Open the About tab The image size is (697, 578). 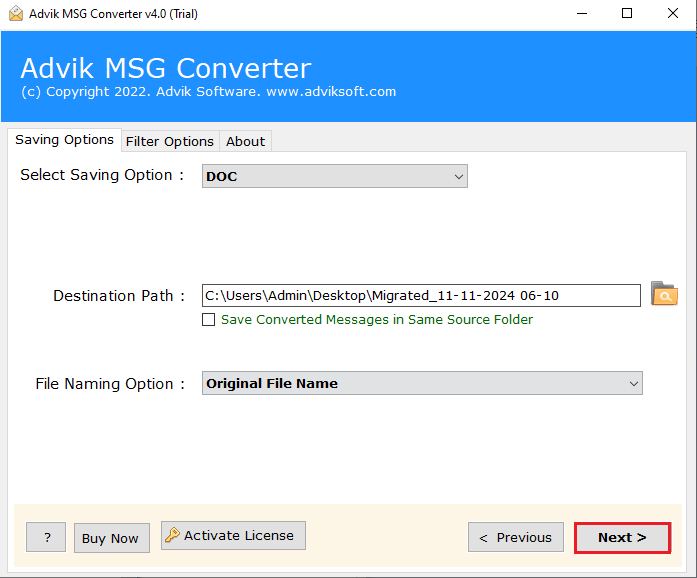coord(245,141)
